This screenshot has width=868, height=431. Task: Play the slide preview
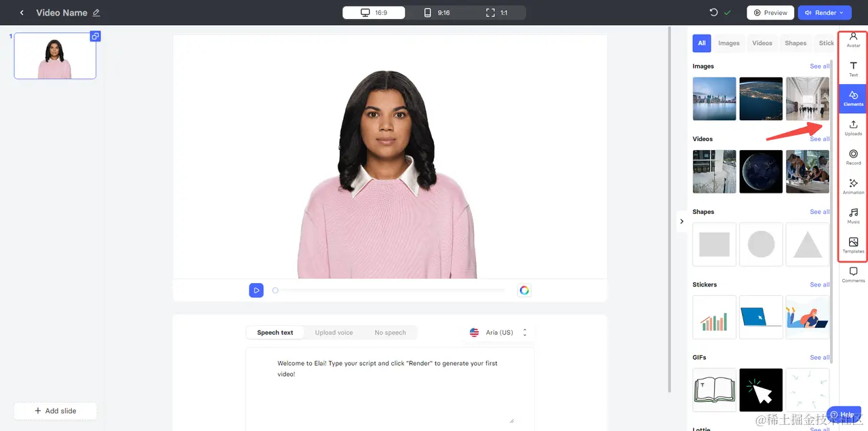pyautogui.click(x=256, y=290)
